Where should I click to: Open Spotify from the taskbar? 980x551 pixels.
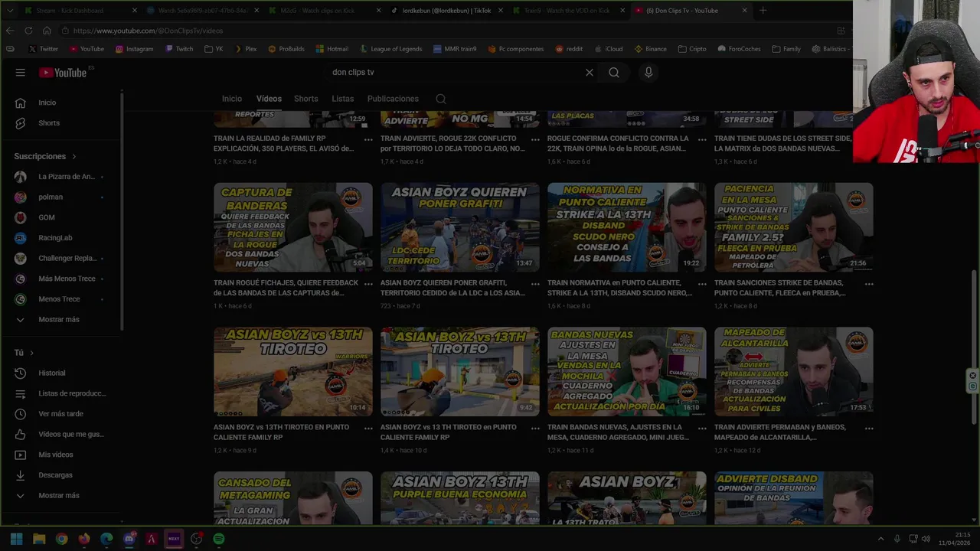[219, 539]
